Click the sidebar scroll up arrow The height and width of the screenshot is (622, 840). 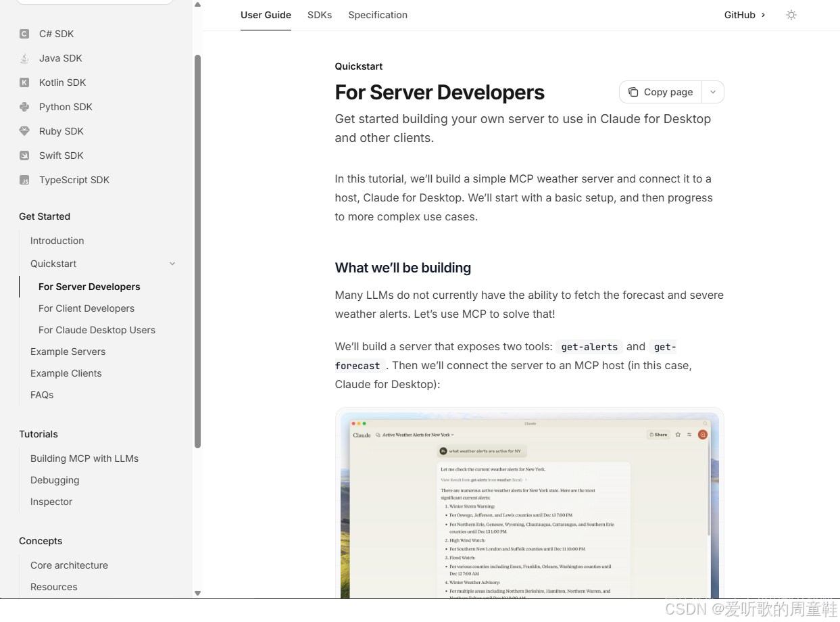[197, 4]
